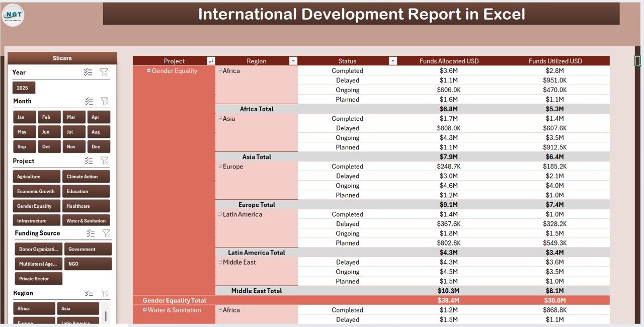Toggle multi-select in Month slicer
This screenshot has width=644, height=327.
point(89,101)
